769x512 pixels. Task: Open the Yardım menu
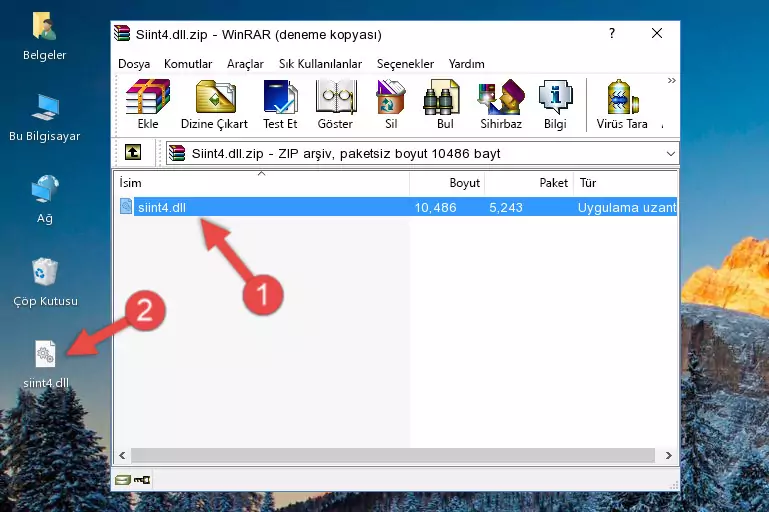[x=466, y=64]
